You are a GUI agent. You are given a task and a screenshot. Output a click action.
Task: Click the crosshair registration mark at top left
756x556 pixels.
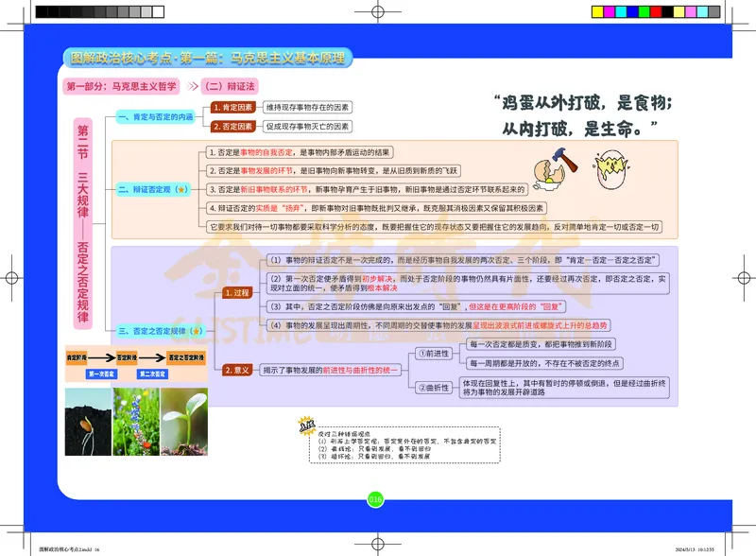click(23, 22)
